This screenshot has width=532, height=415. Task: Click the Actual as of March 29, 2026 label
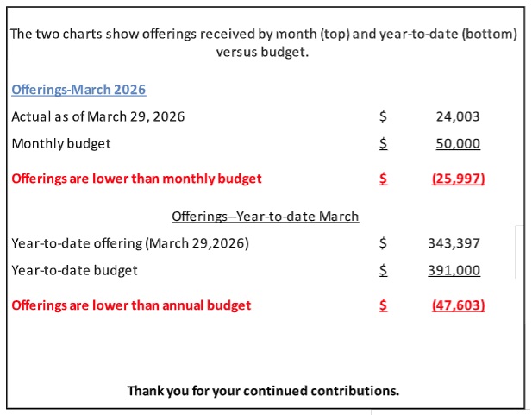click(x=97, y=116)
